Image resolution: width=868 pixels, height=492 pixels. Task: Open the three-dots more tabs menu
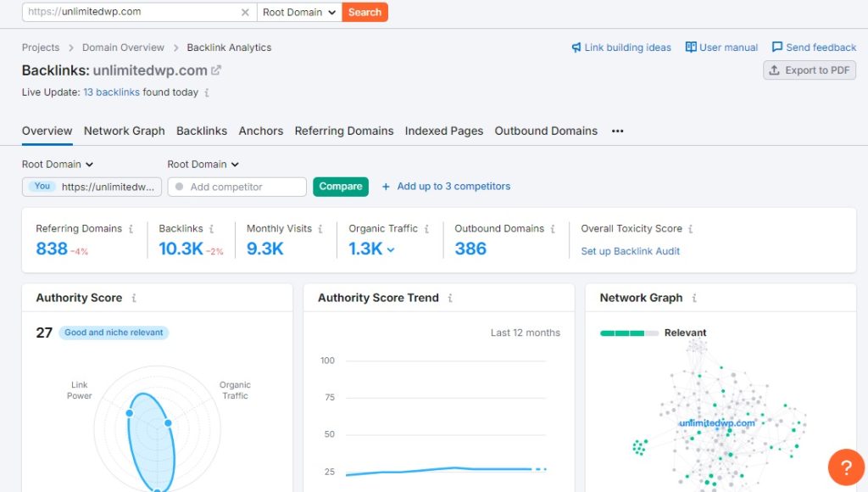coord(618,131)
